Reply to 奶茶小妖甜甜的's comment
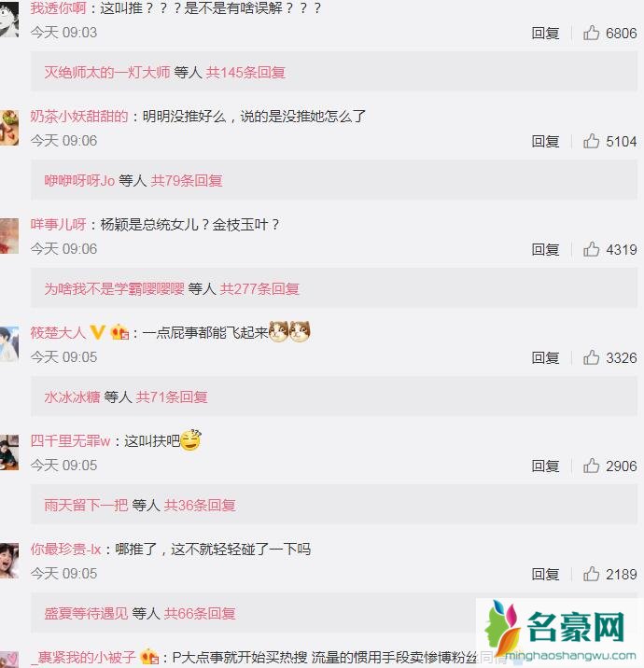 point(545,141)
